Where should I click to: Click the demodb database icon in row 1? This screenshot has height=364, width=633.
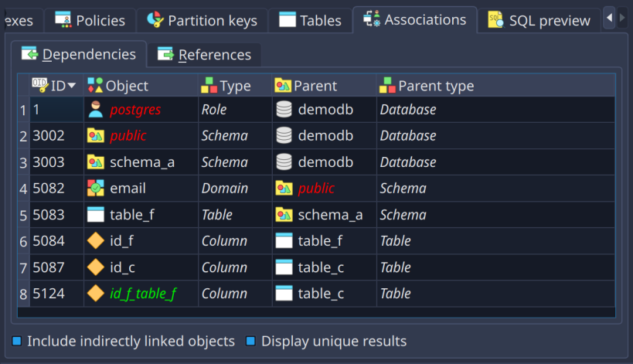pos(284,110)
